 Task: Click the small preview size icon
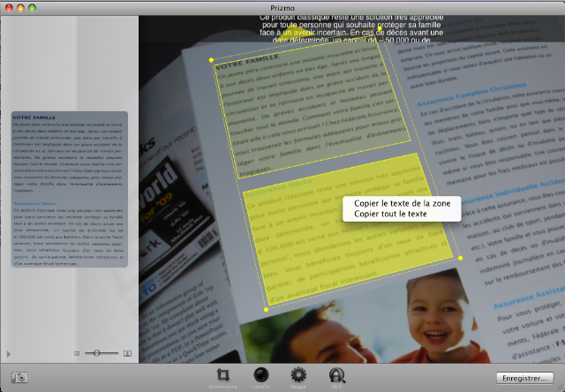(x=77, y=353)
